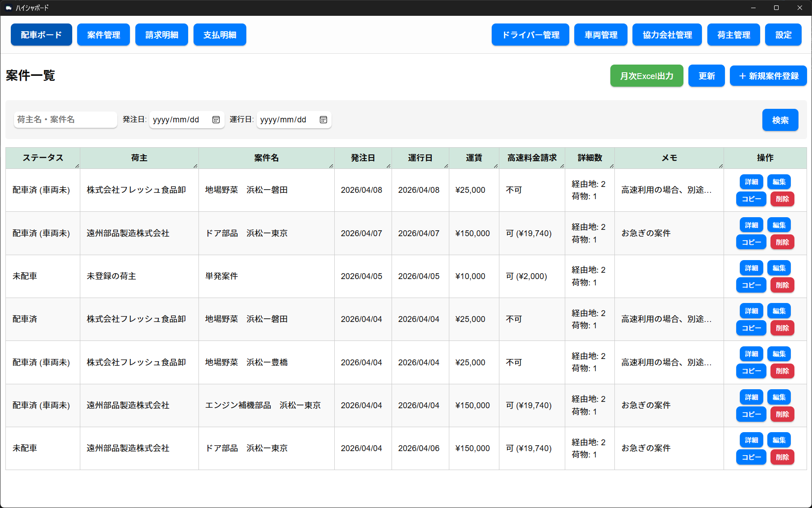Select 未登録の荷主 cell
The height and width of the screenshot is (508, 812).
click(139, 276)
